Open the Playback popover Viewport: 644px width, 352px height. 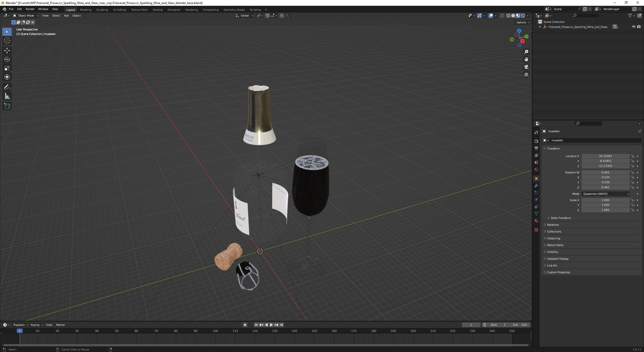tap(20, 325)
